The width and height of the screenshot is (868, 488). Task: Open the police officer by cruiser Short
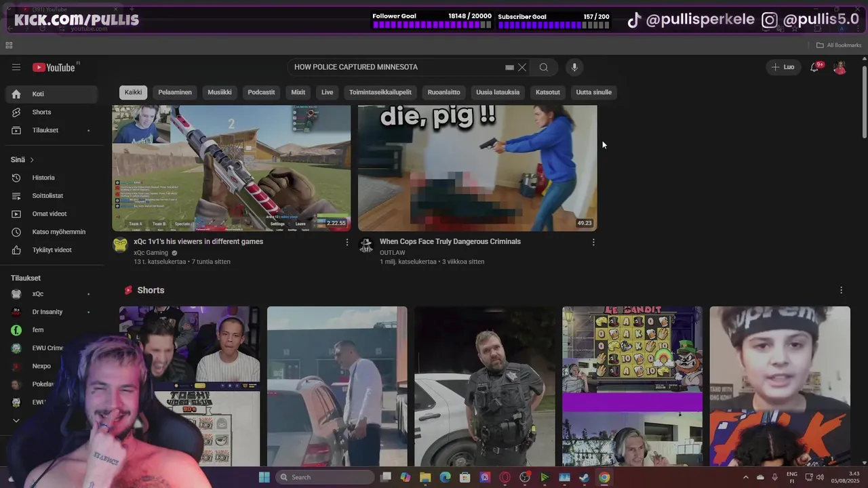(x=485, y=386)
